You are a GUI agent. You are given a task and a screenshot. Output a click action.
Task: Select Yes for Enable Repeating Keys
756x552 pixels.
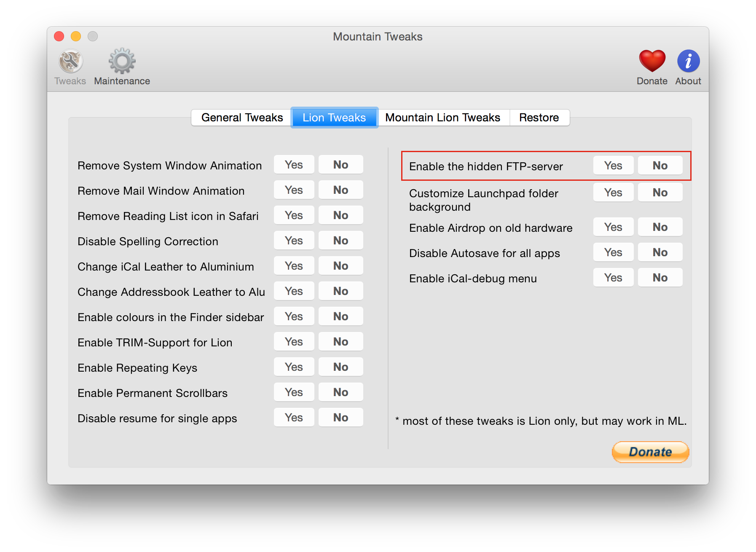(x=294, y=367)
